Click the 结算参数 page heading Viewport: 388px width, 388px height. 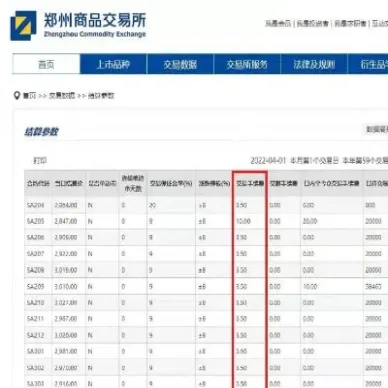pyautogui.click(x=41, y=132)
